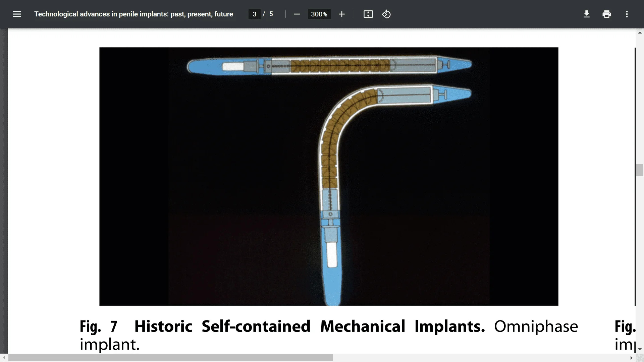Rotate the page counterclockwise
Viewport: 644px width, 362px height.
386,14
